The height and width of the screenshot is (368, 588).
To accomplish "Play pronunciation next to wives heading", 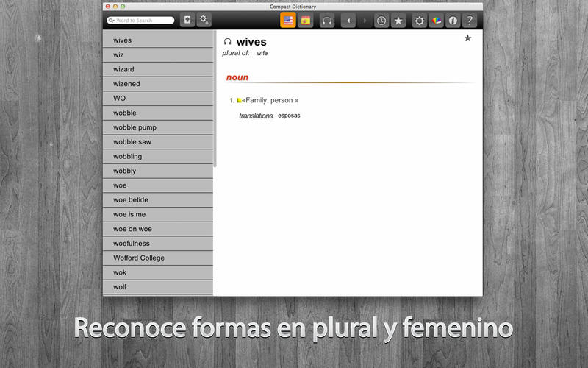I will tap(227, 41).
